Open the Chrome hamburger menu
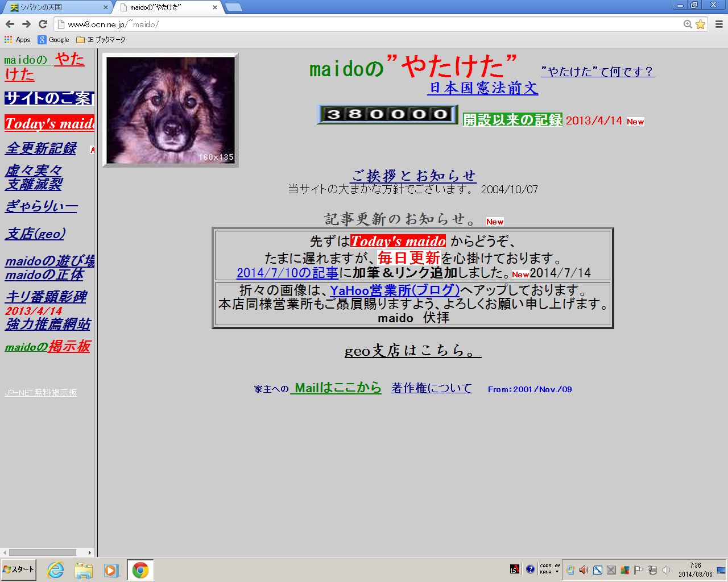Viewport: 728px width, 582px height. tap(719, 24)
